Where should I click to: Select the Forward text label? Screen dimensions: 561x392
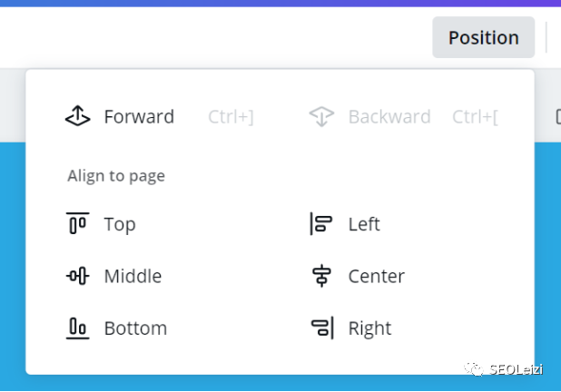click(x=139, y=117)
